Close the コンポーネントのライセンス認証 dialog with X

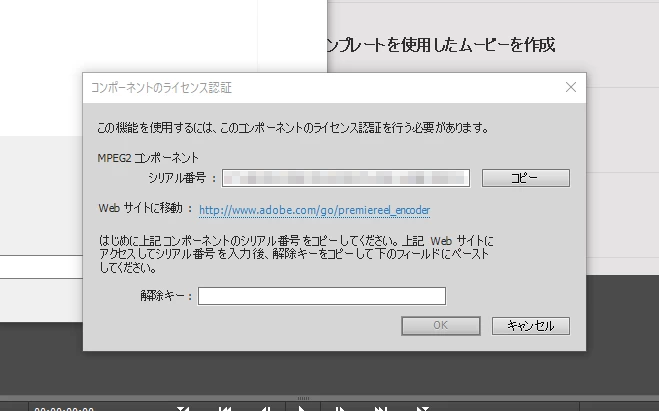(571, 87)
